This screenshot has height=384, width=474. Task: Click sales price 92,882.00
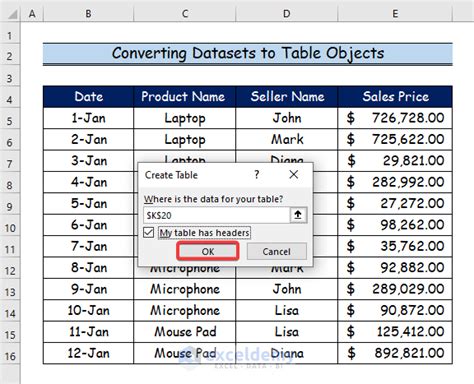(x=395, y=268)
